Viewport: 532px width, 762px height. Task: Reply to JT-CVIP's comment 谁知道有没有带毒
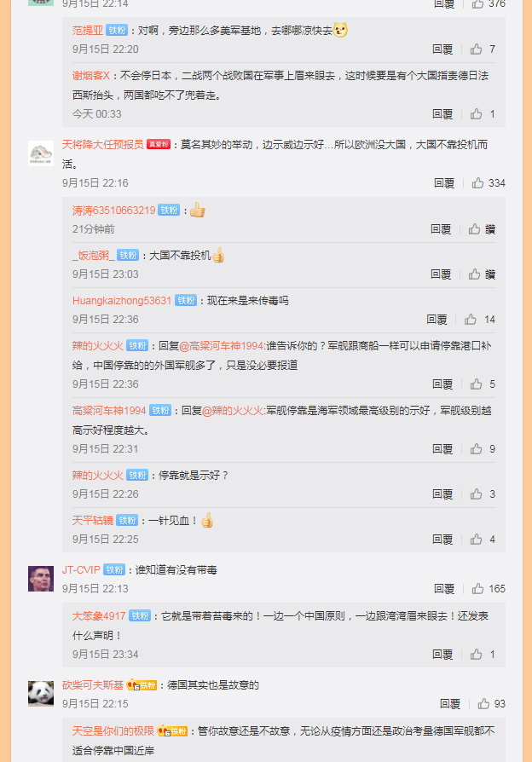point(444,588)
